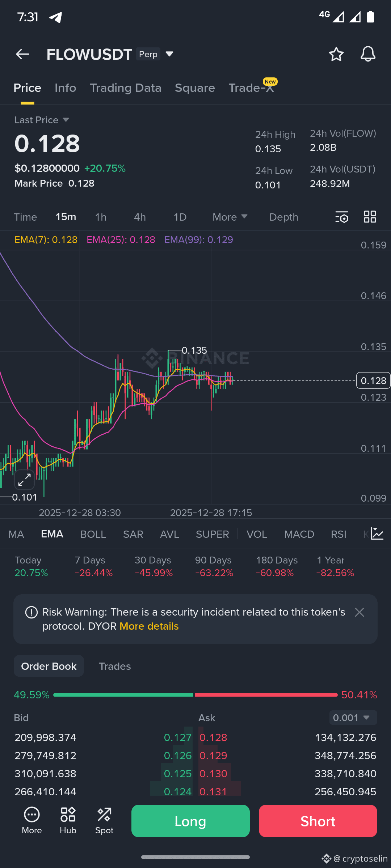Open the Trade-X tab

click(x=251, y=88)
